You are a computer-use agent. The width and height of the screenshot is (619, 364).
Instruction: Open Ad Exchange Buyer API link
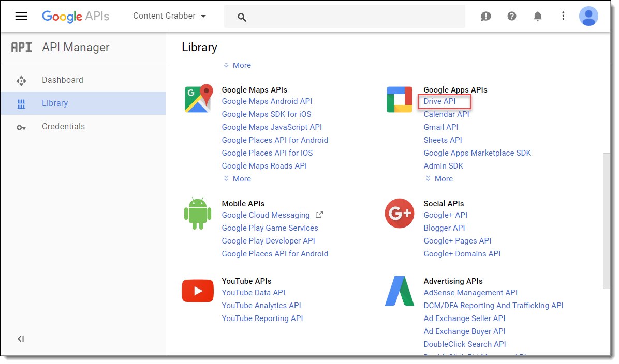point(464,331)
